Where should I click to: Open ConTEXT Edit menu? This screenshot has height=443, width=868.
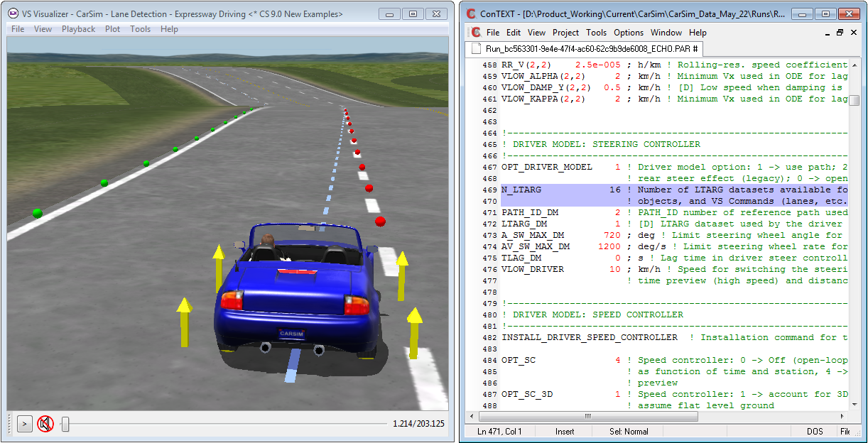point(514,33)
